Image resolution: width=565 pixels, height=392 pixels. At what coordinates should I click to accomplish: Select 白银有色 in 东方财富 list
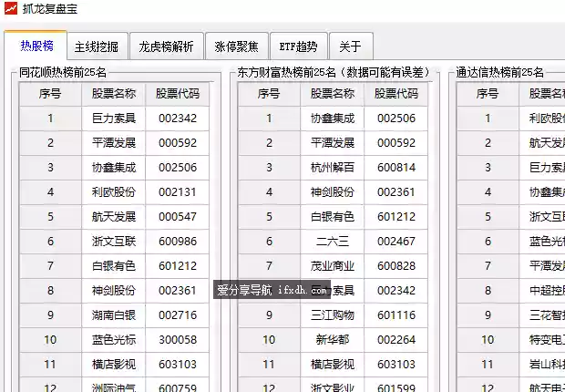pyautogui.click(x=333, y=216)
